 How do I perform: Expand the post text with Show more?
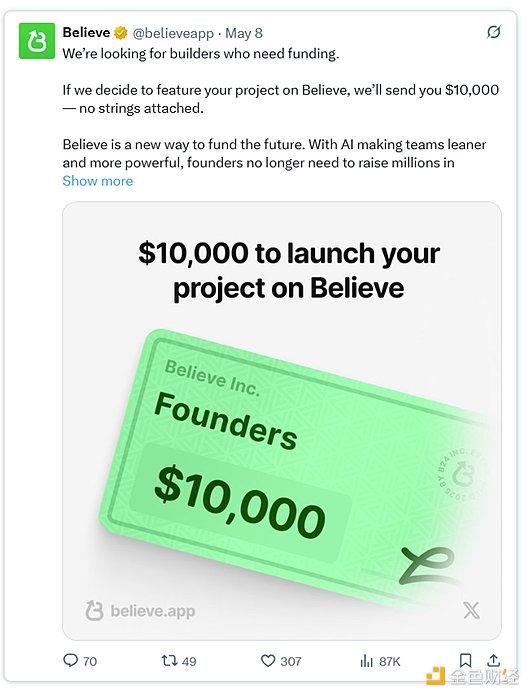98,181
